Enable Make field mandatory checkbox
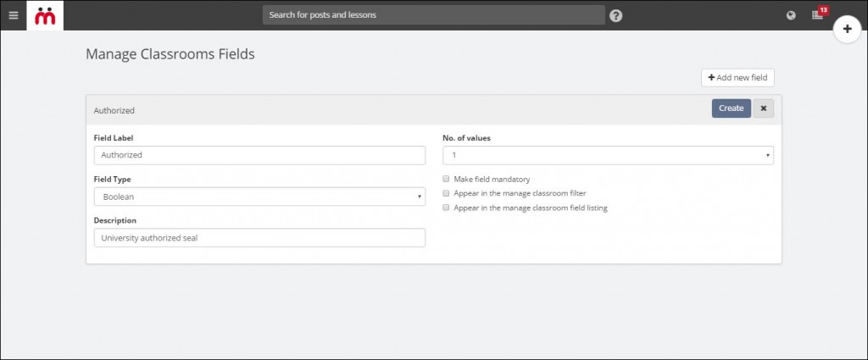Screen dimensions: 868x360 tap(446, 180)
